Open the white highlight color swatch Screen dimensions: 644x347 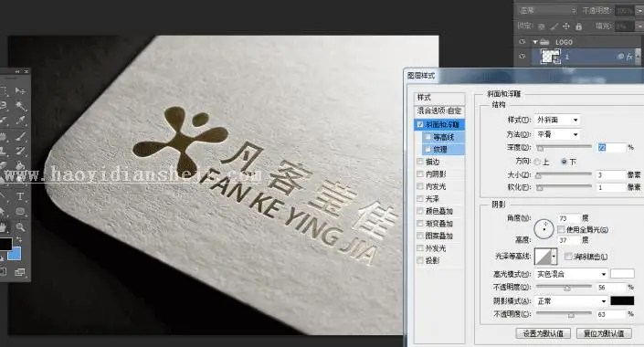click(622, 274)
